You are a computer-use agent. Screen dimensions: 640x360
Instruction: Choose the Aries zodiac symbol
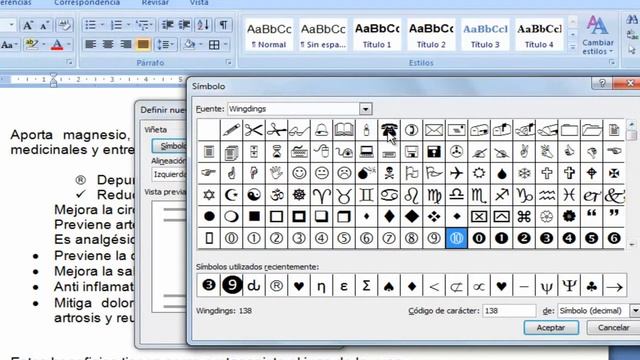point(321,195)
